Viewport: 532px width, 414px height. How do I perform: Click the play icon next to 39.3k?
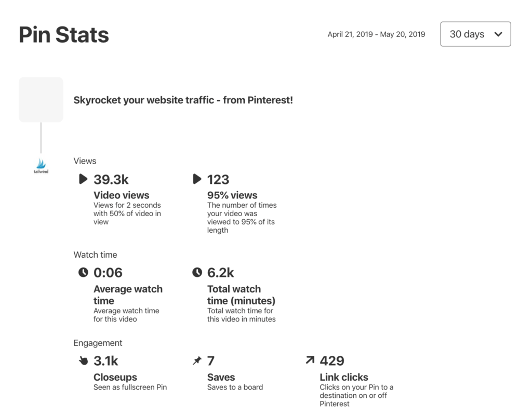[83, 179]
